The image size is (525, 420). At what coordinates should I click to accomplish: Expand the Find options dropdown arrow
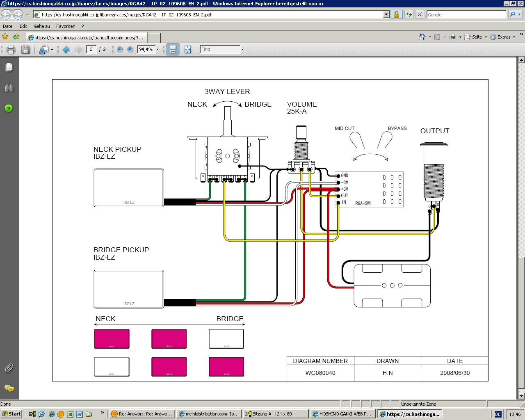point(242,50)
